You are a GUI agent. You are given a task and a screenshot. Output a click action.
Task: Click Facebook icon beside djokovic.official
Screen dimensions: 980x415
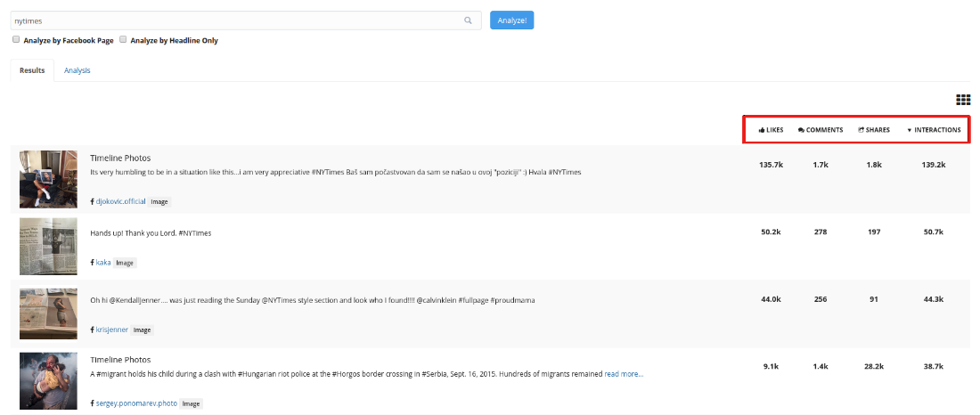pos(93,202)
